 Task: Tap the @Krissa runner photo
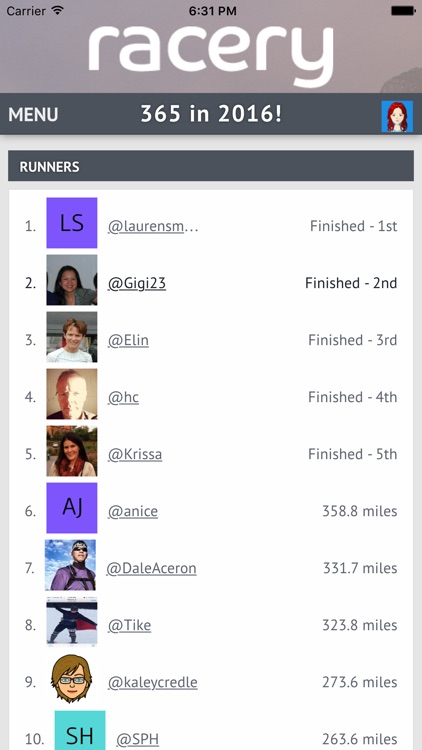(x=72, y=451)
